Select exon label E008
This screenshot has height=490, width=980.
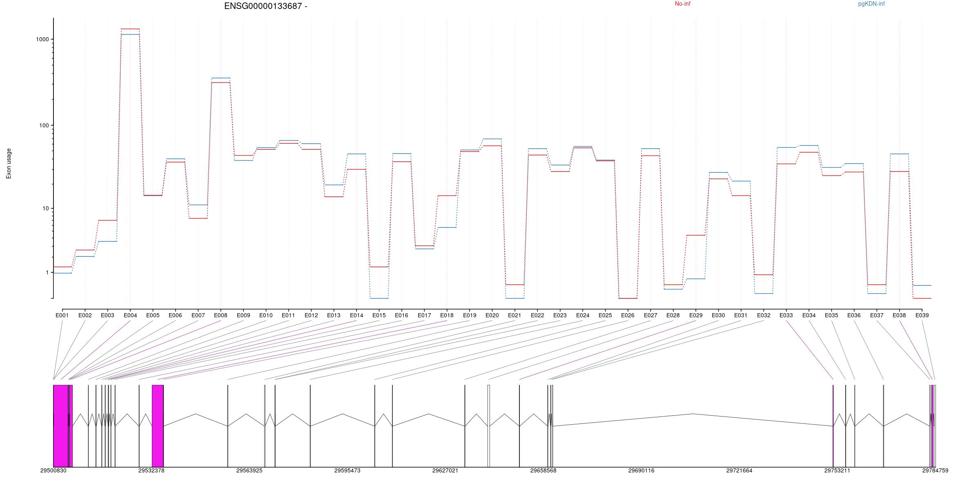coord(220,315)
